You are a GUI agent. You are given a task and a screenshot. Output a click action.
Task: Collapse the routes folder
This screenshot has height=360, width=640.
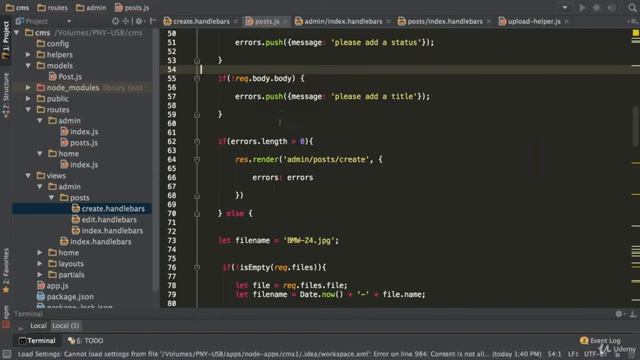tap(28, 109)
